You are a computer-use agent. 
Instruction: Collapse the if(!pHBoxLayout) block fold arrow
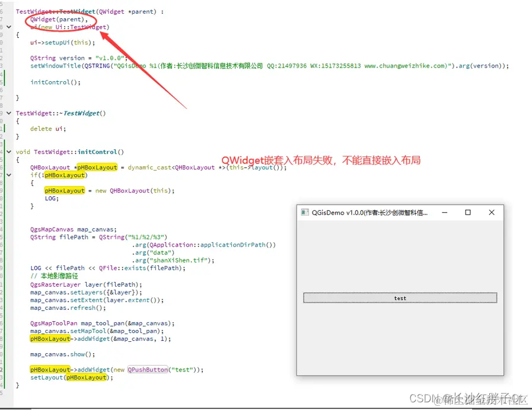pos(9,175)
